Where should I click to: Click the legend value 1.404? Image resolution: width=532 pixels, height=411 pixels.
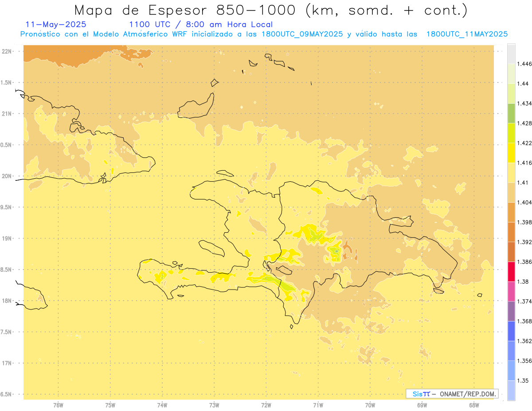coord(524,203)
